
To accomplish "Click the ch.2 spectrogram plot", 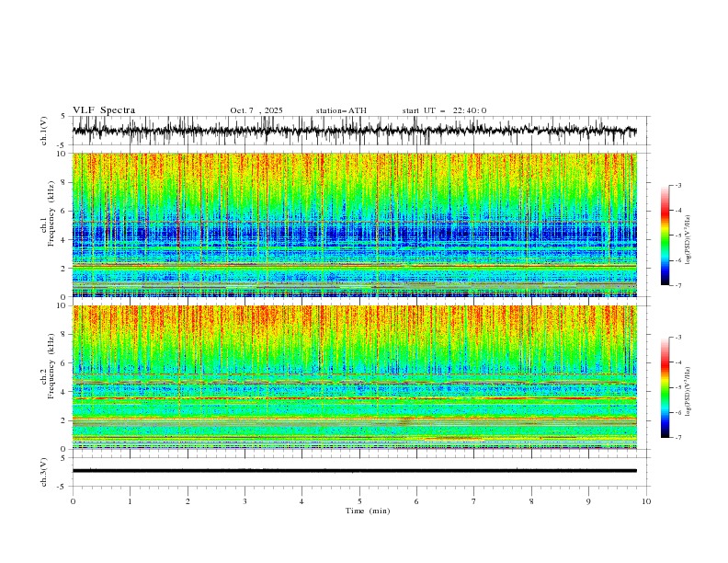I will coord(355,377).
